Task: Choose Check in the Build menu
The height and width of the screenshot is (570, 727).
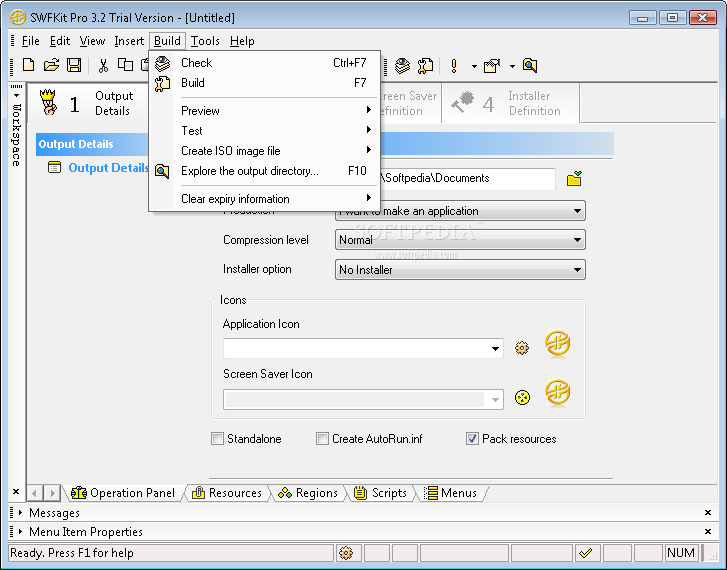Action: pyautogui.click(x=264, y=63)
